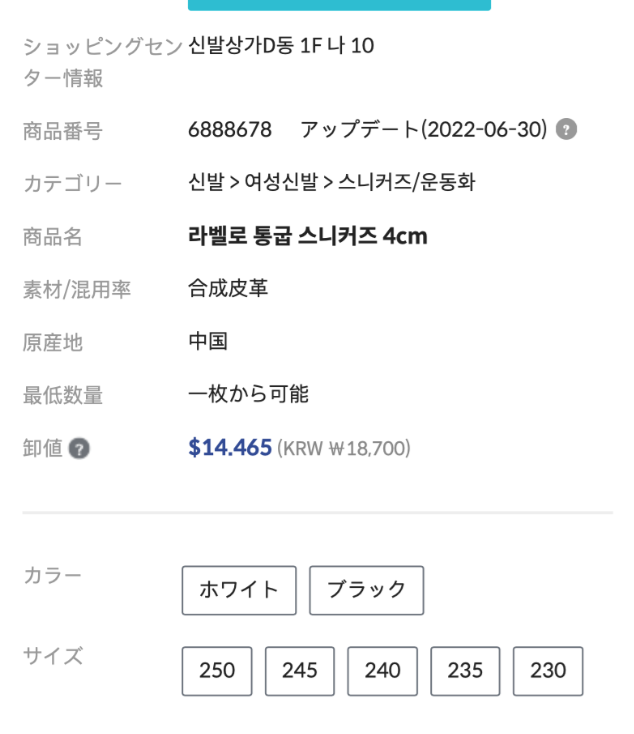634x734 pixels.
Task: Choose size 240
Action: point(382,671)
